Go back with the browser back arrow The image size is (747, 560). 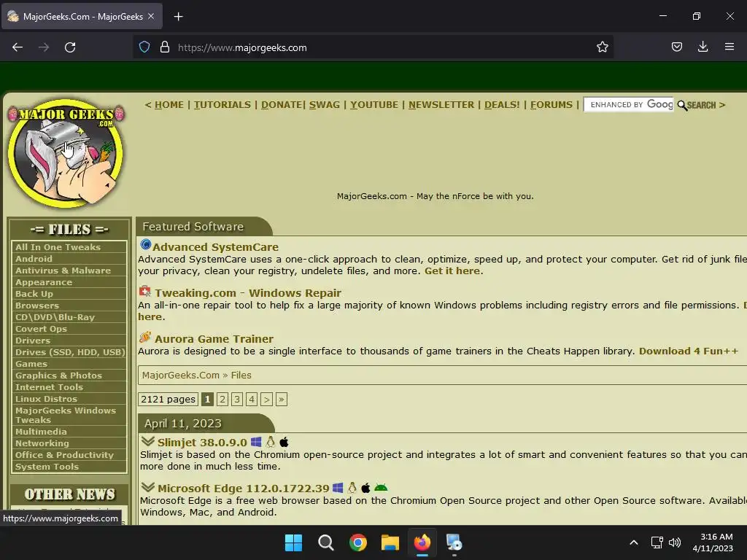[18, 47]
